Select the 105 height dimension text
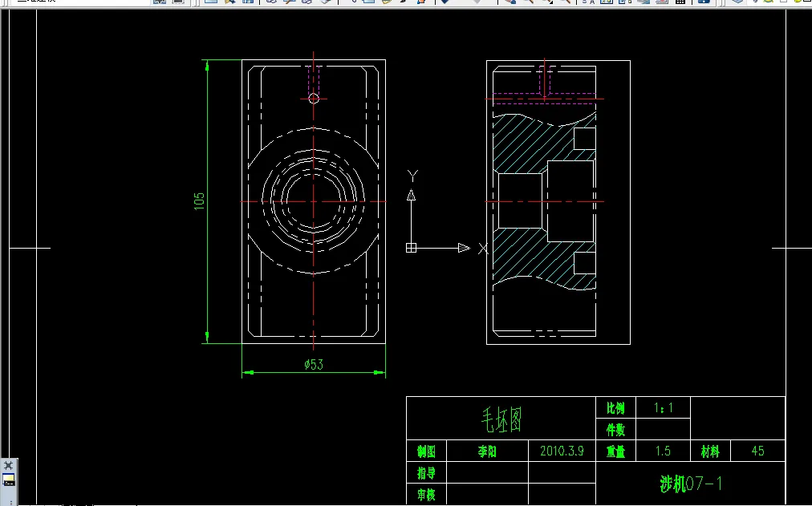 point(199,201)
